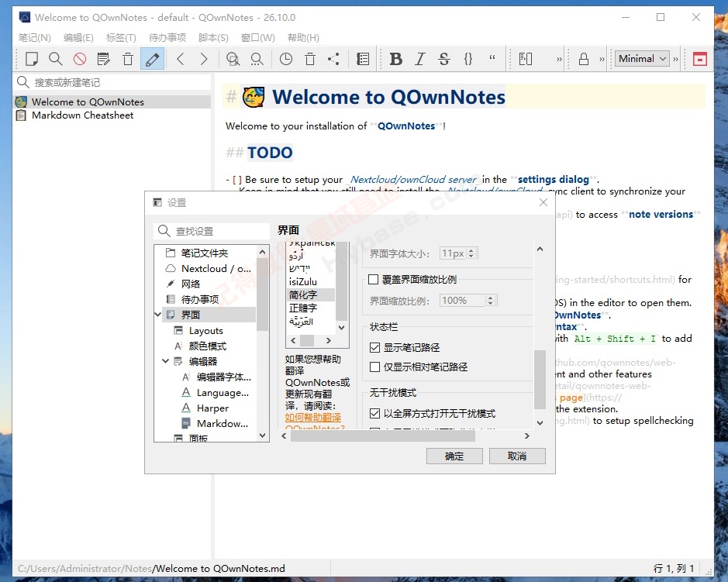
Task: Expand overflow chevron after Minimal dropdown
Action: coord(675,59)
